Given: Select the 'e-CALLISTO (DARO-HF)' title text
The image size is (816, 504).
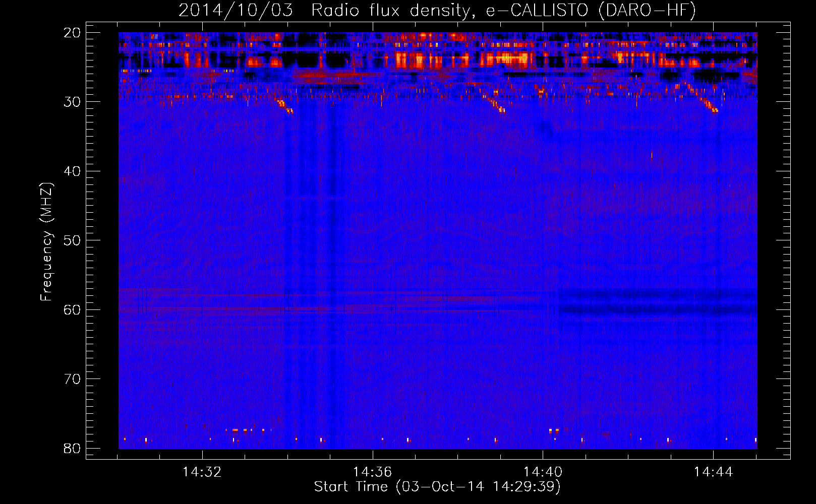Looking at the screenshot, I should 591,11.
